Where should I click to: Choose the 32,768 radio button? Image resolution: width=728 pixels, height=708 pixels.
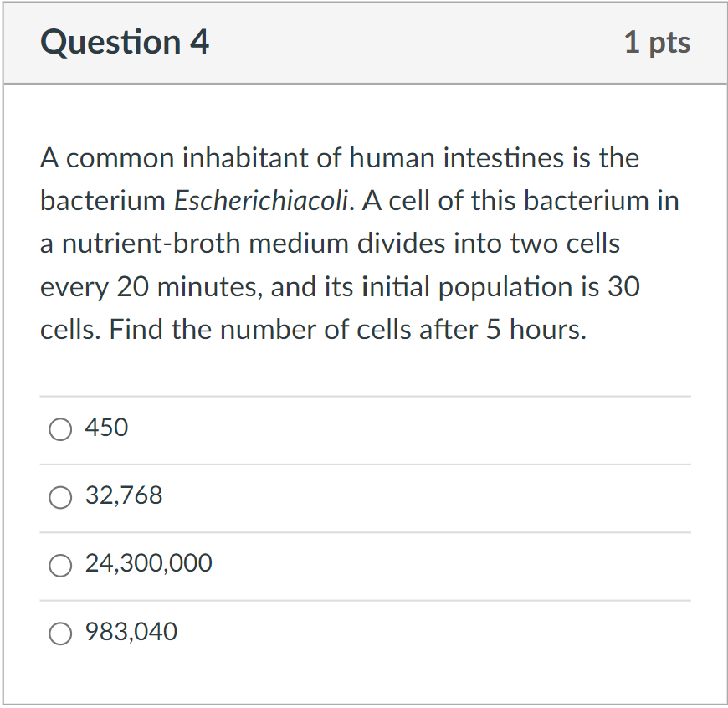click(x=60, y=497)
